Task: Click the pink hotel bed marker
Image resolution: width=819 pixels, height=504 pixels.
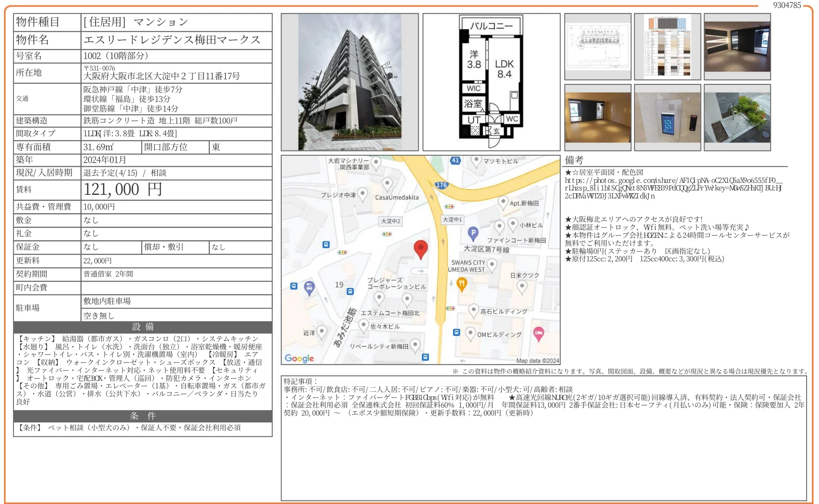Action: click(x=539, y=333)
